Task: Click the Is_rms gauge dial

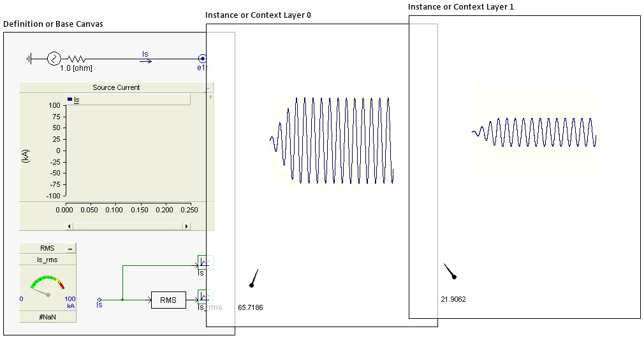Action: coord(48,288)
